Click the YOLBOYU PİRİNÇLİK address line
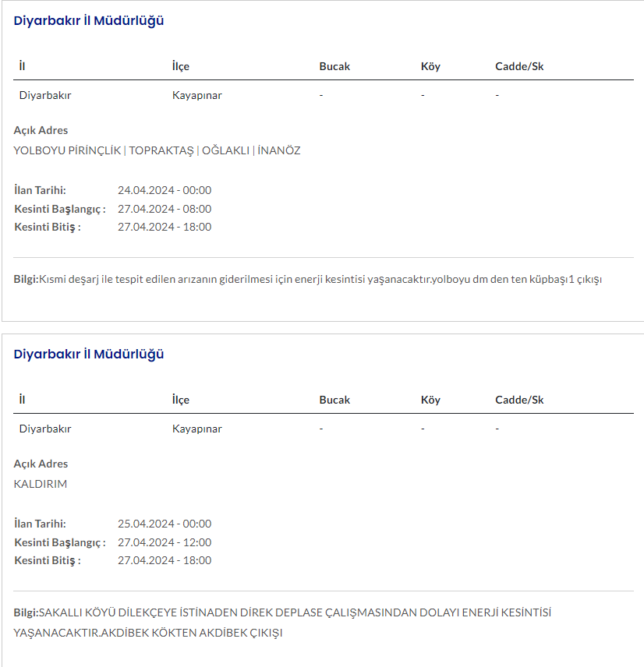This screenshot has width=644, height=667. coord(157,150)
